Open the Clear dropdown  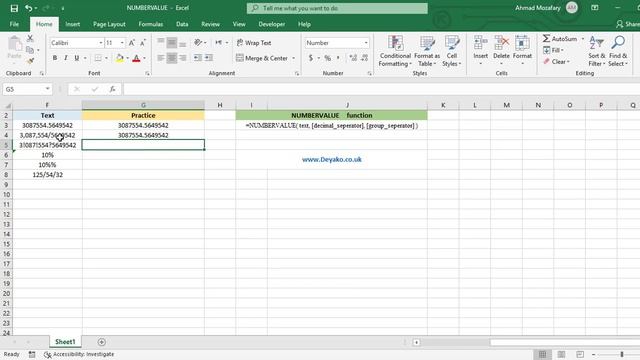coord(556,62)
